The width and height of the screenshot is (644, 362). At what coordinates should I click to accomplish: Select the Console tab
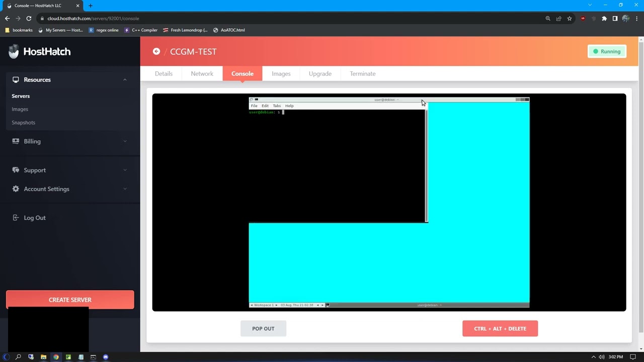(243, 73)
